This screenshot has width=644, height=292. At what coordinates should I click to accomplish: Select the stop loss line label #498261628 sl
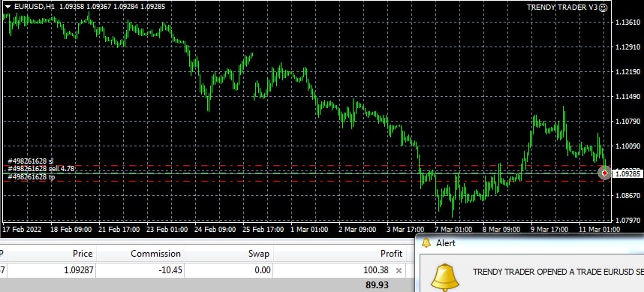(31, 161)
